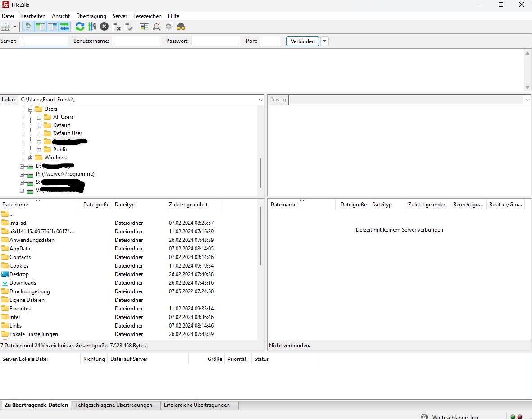This screenshot has width=532, height=419.
Task: Click the drive icon beside P: (\\server\Programme)
Action: tap(30, 174)
